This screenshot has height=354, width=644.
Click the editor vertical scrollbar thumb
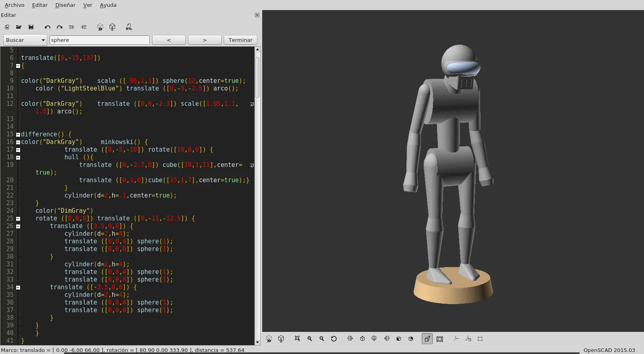pyautogui.click(x=257, y=76)
